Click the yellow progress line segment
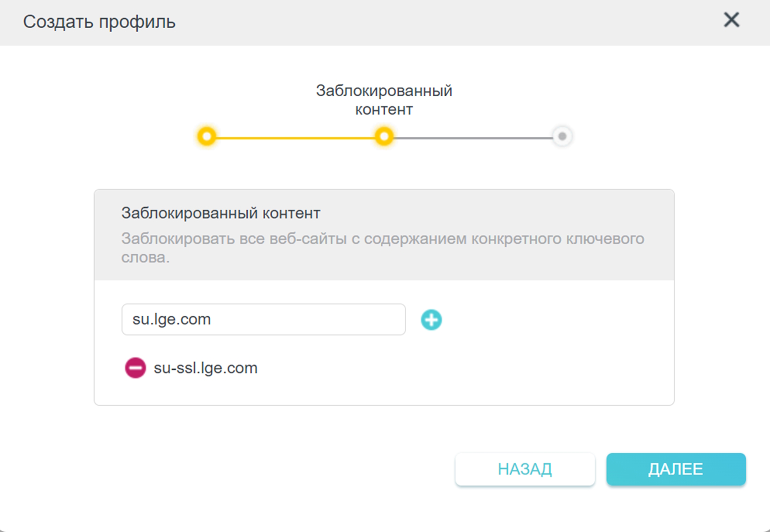 click(296, 137)
